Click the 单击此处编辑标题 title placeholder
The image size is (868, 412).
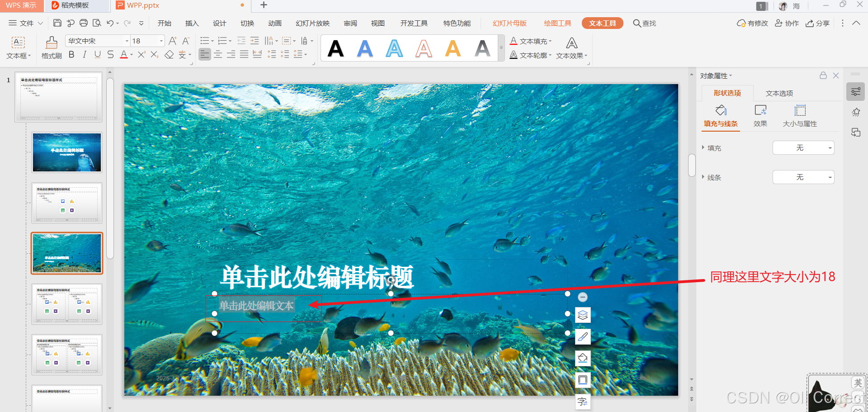(317, 277)
